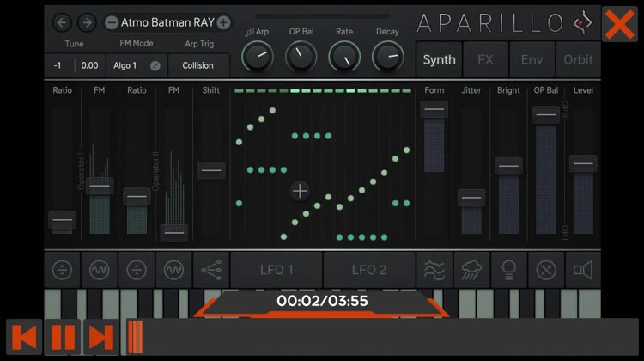Click the Jitter slider handle
The height and width of the screenshot is (361, 644).
pos(471,198)
